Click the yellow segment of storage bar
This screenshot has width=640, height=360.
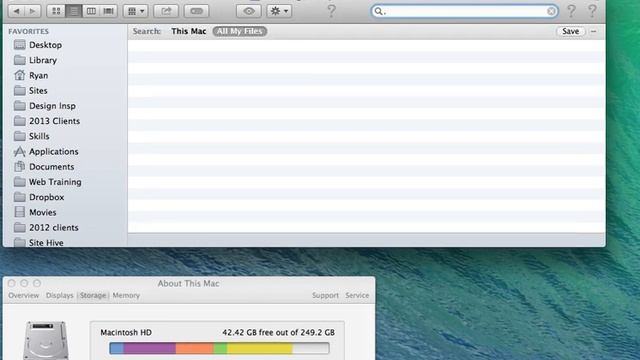tap(260, 348)
